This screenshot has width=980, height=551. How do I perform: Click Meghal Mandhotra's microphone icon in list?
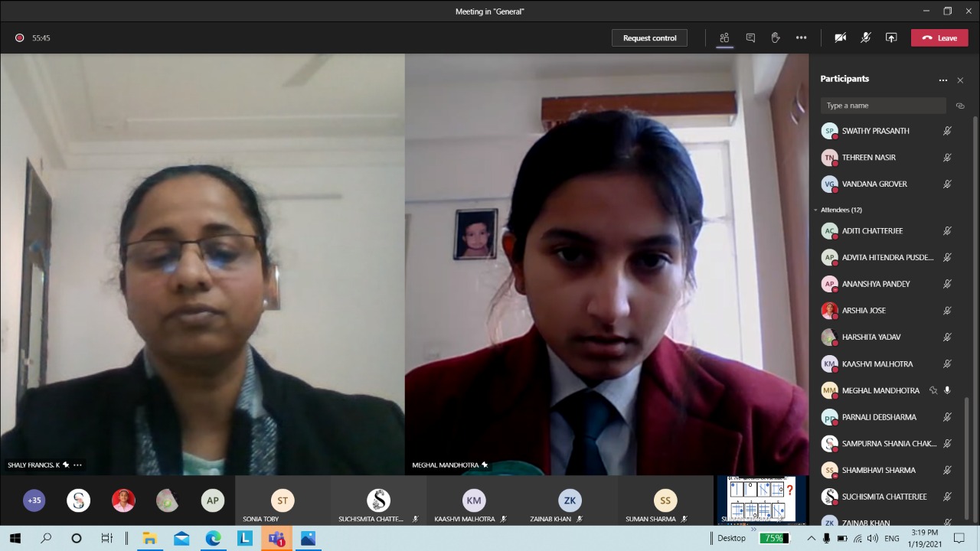coord(947,390)
